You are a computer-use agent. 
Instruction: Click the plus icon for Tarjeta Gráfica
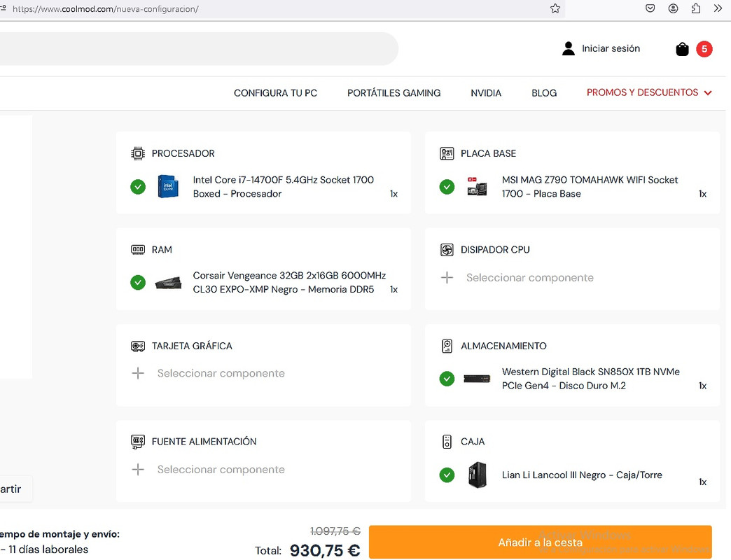point(138,373)
